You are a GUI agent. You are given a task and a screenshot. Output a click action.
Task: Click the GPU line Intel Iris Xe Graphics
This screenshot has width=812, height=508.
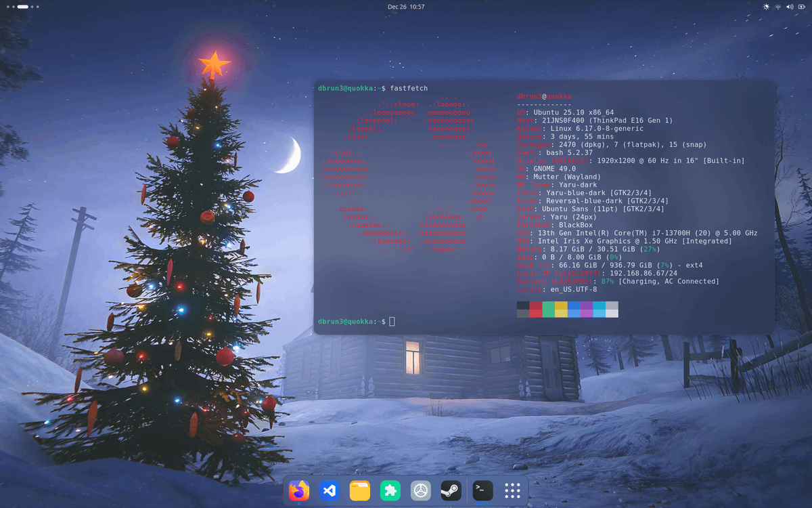[x=624, y=241]
